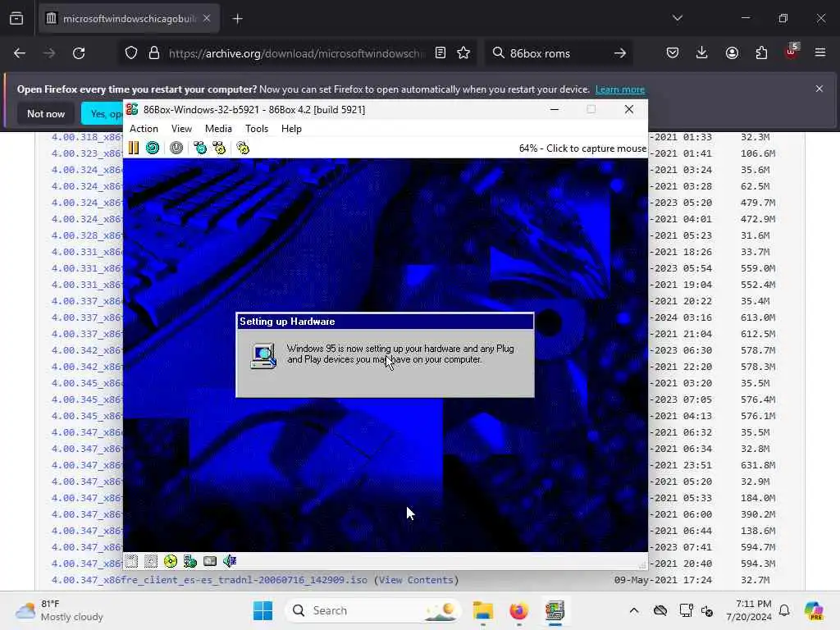The width and height of the screenshot is (840, 630).
Task: Click the CD-ROM status bar icon
Action: (171, 561)
